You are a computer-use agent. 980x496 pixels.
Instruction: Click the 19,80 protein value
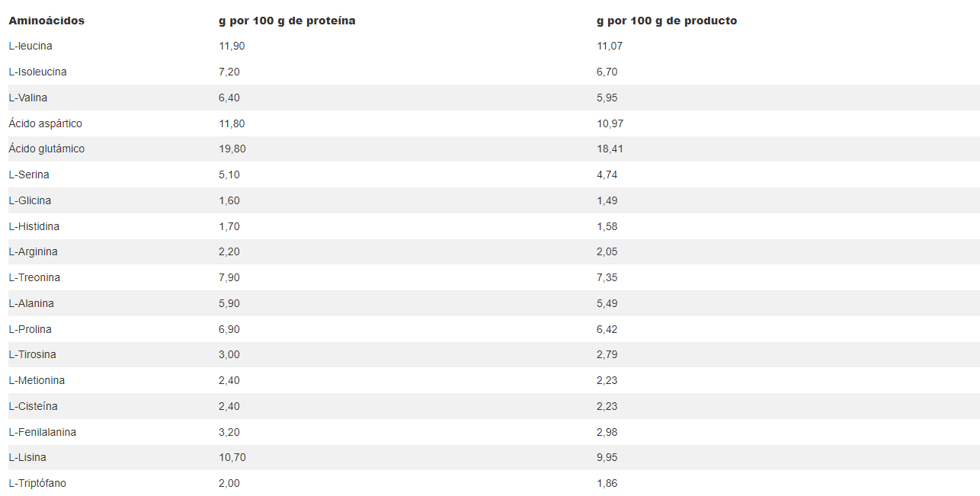point(232,149)
